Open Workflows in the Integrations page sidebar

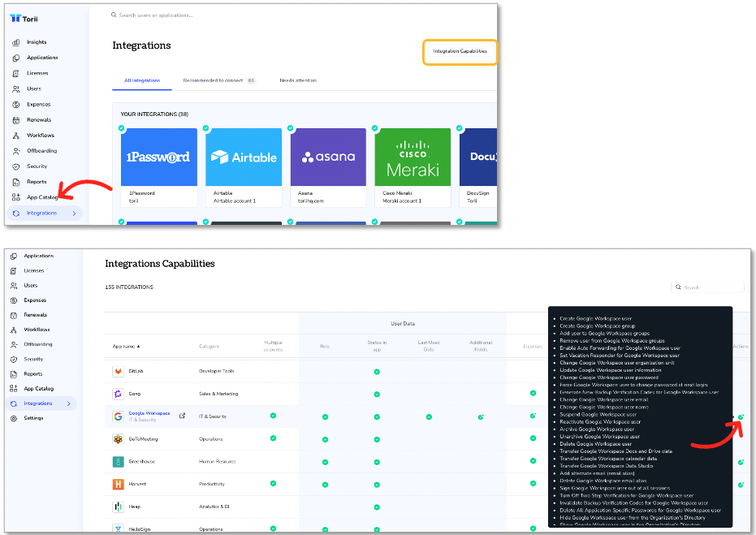tap(41, 136)
